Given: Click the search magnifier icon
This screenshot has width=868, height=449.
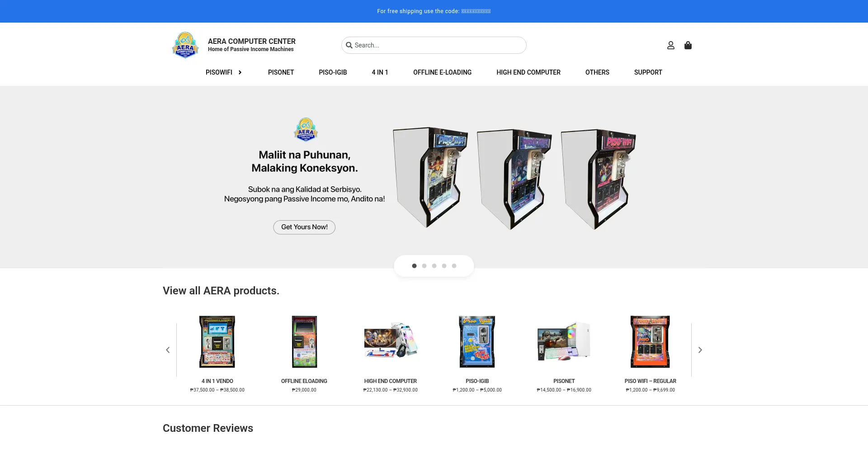Looking at the screenshot, I should pyautogui.click(x=349, y=45).
